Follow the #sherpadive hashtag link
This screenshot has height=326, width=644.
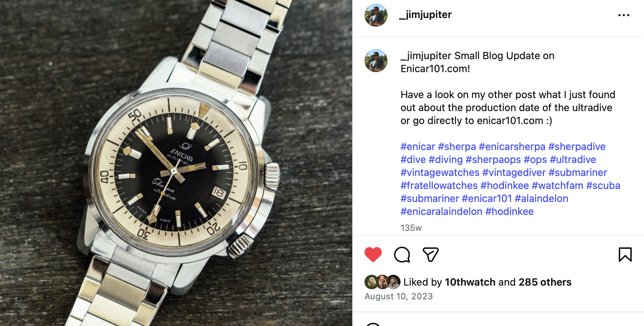pyautogui.click(x=577, y=147)
